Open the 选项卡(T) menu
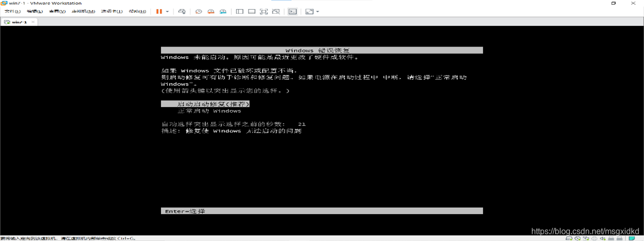 112,11
